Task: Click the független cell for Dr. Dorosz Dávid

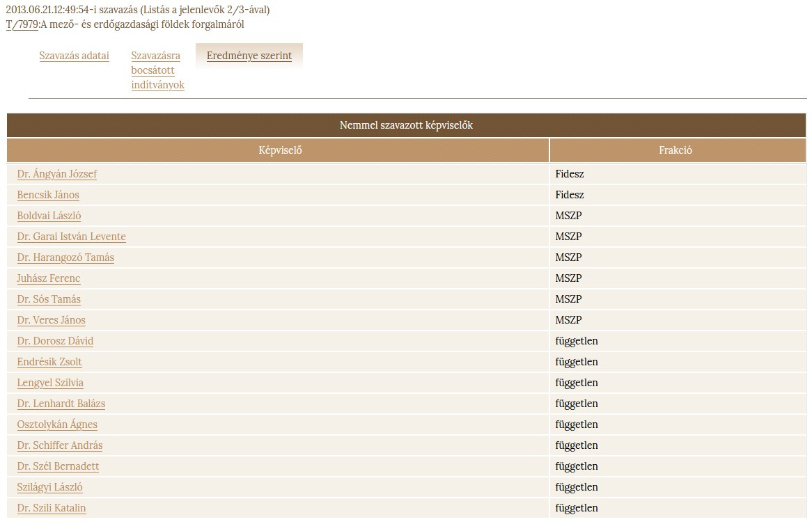Action: pyautogui.click(x=678, y=341)
